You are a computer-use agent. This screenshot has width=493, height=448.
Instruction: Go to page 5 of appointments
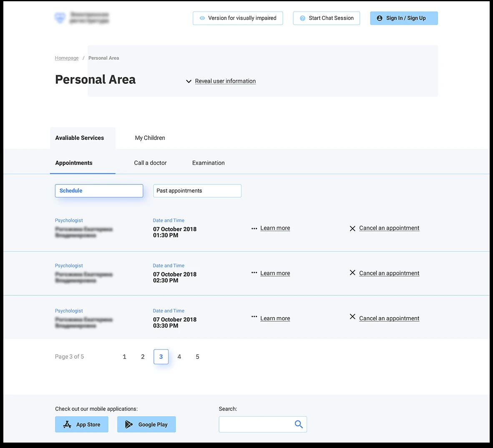pyautogui.click(x=197, y=357)
